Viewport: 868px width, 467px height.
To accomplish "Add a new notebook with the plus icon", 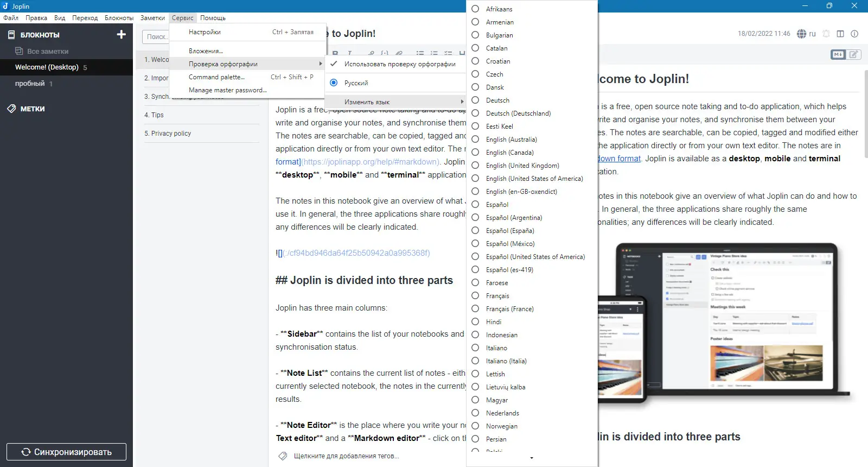I will pos(121,35).
